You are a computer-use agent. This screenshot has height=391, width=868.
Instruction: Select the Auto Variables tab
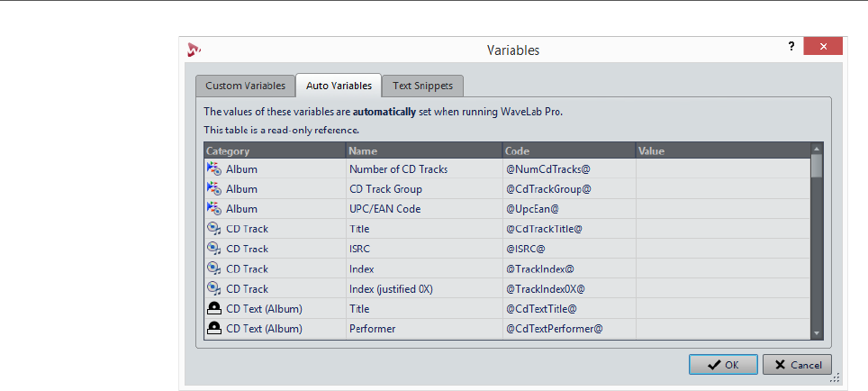(x=339, y=86)
